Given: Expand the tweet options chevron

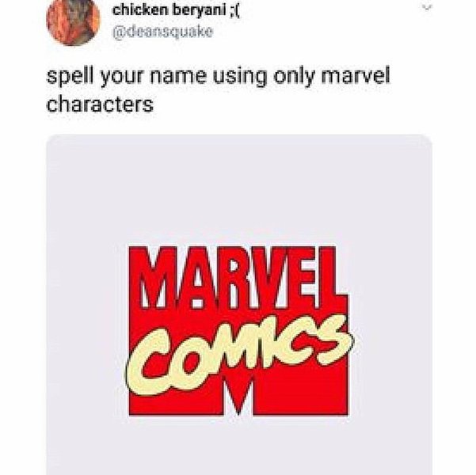Looking at the screenshot, I should (x=427, y=9).
